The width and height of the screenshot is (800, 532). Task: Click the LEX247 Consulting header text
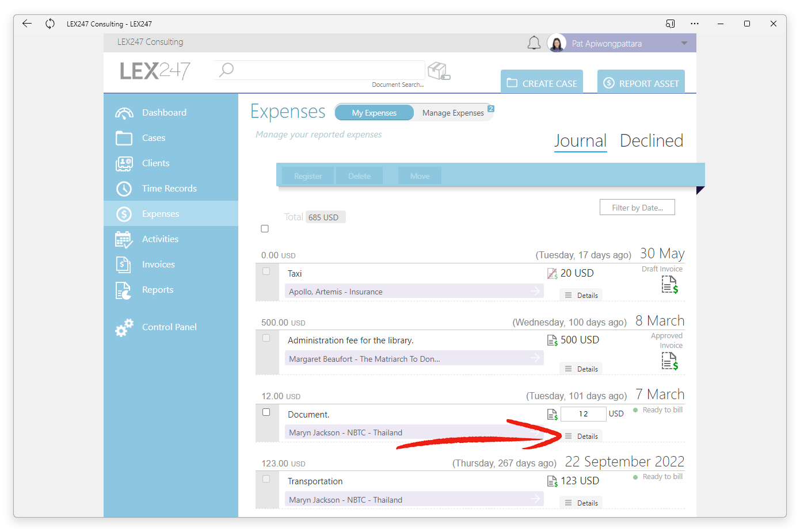point(150,42)
